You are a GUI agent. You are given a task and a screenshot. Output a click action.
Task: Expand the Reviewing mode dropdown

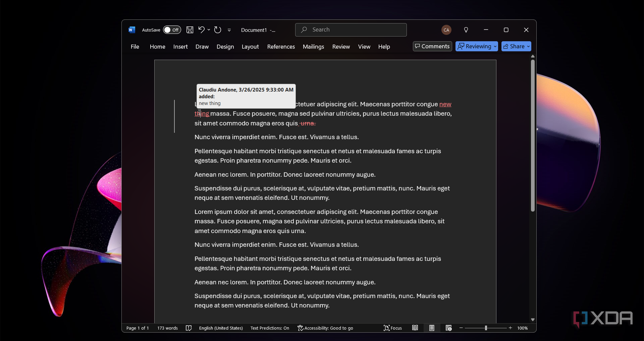[x=477, y=46]
